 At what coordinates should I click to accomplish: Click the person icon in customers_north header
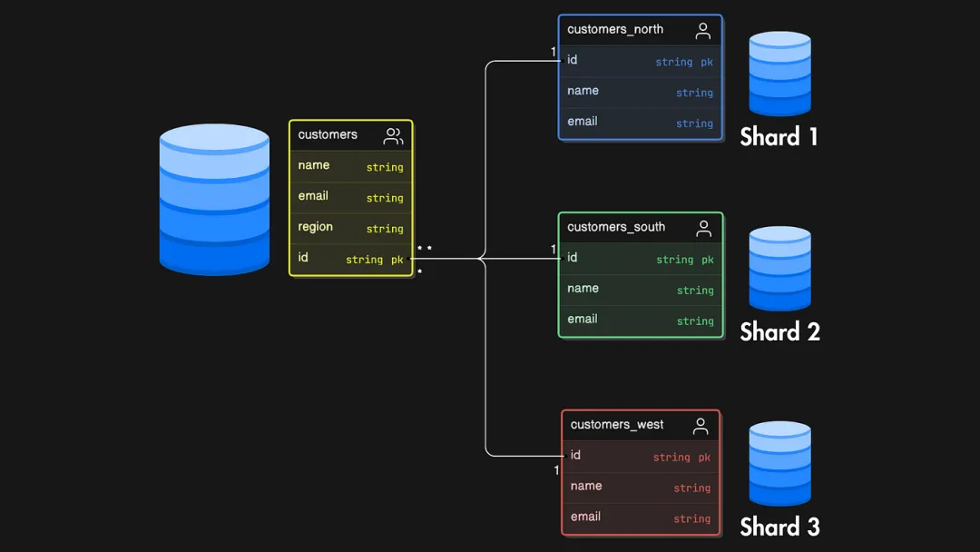(702, 31)
